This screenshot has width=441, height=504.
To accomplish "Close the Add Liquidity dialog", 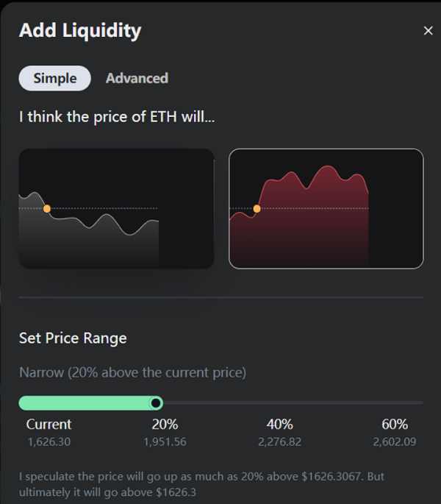I will click(x=428, y=31).
